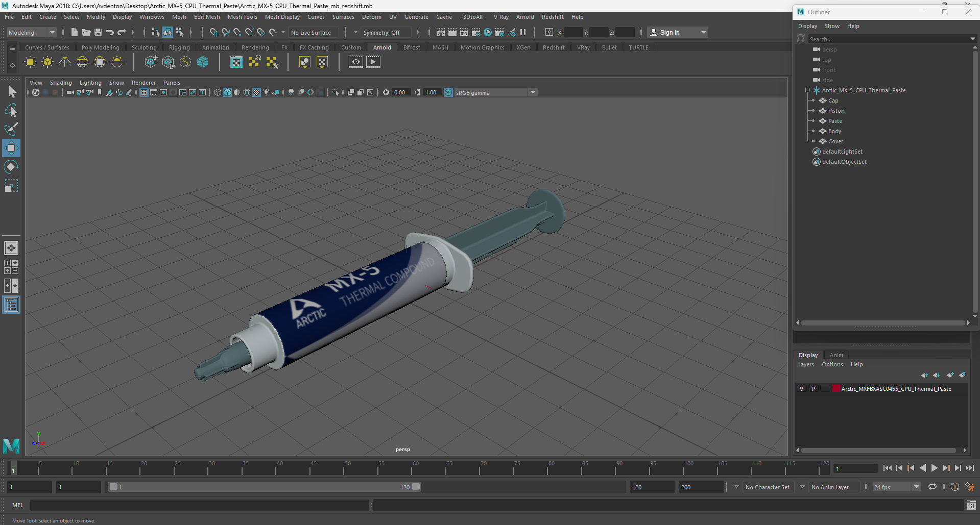The image size is (980, 525).
Task: Toggle loop playback mode
Action: [933, 487]
